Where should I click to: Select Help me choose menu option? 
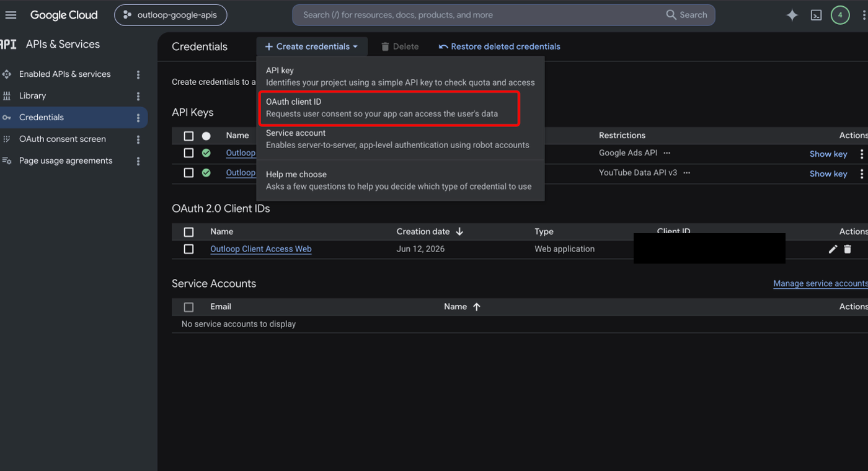pos(401,180)
